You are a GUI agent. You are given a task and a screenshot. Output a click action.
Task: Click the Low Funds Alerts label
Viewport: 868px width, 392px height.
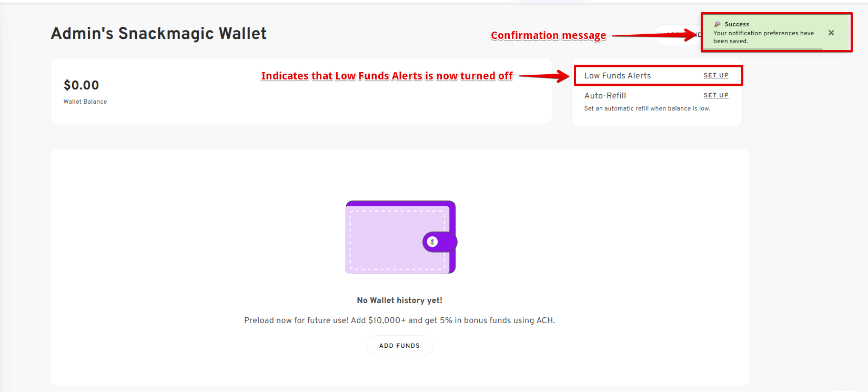pyautogui.click(x=618, y=76)
